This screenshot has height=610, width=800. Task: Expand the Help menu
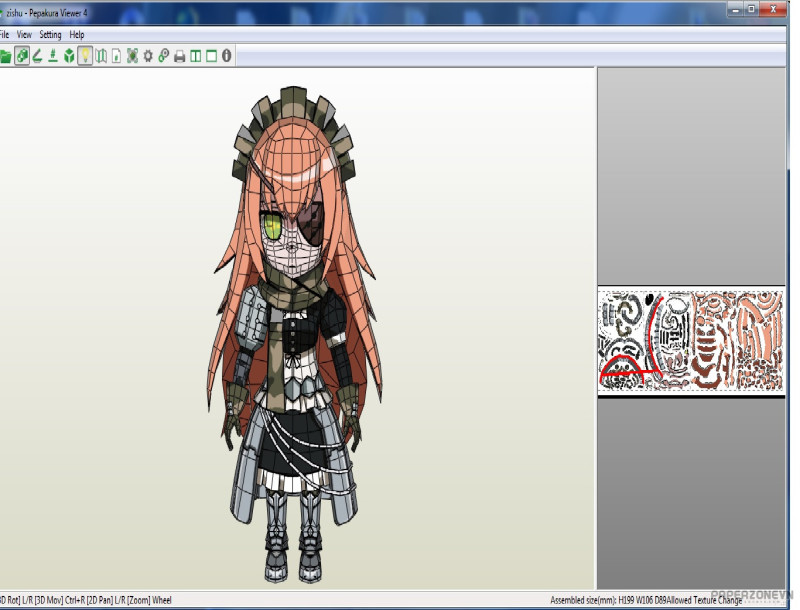(77, 35)
